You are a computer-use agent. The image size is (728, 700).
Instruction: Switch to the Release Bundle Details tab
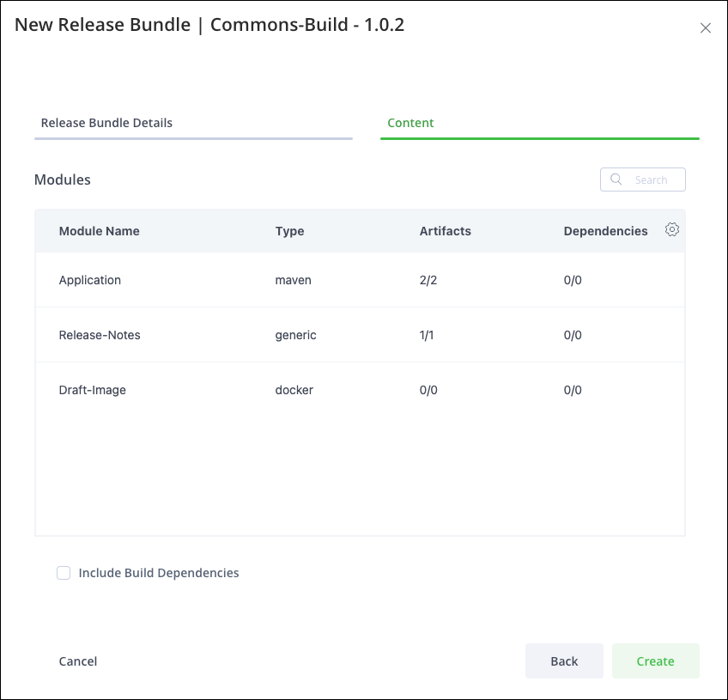tap(106, 123)
